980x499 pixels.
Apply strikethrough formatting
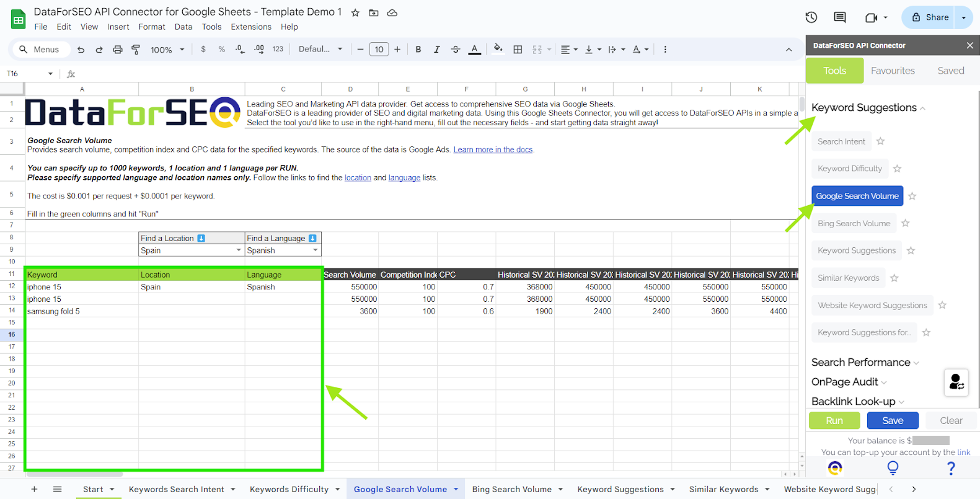tap(456, 50)
